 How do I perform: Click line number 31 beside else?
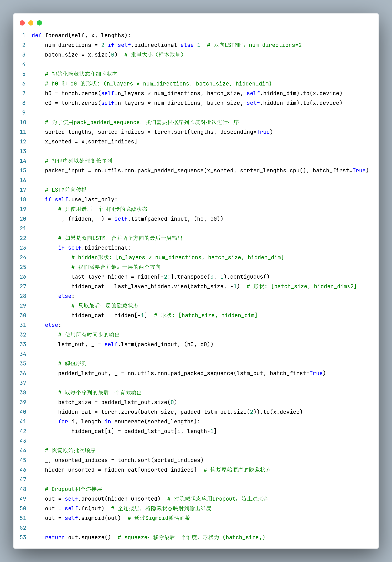(23, 325)
